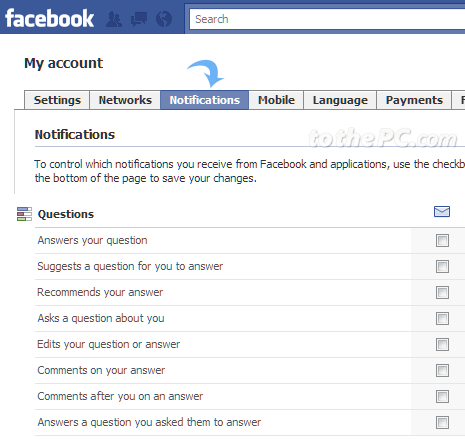Switch to the Settings tab
Image resolution: width=465 pixels, height=444 pixels.
[57, 100]
